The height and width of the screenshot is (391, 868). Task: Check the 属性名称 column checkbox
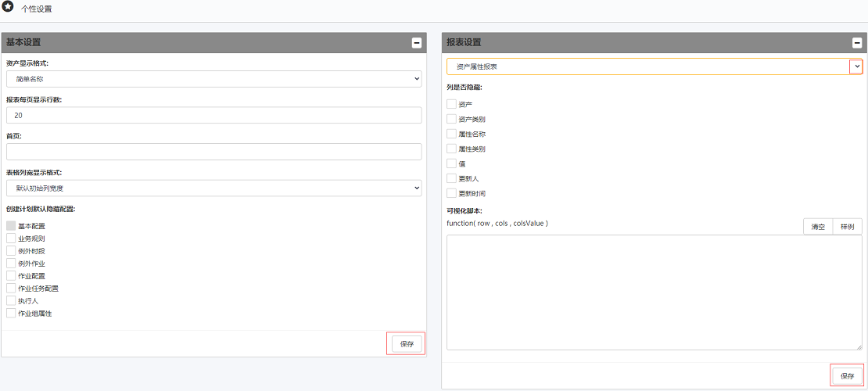451,134
